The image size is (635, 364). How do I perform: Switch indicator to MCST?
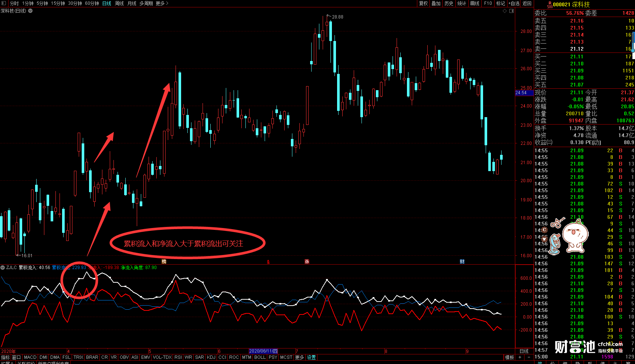[286, 357]
